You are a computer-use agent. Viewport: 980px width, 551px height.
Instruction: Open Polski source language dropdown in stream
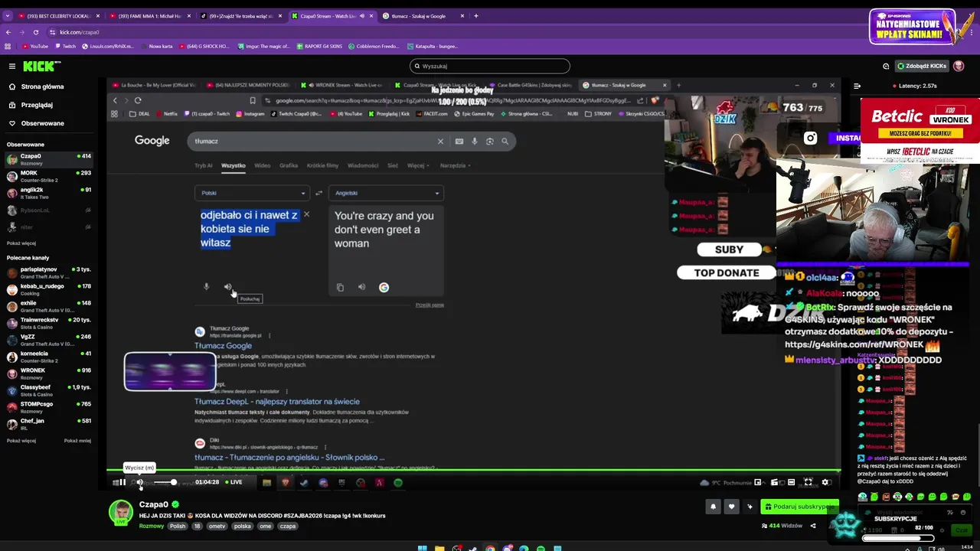click(x=252, y=193)
